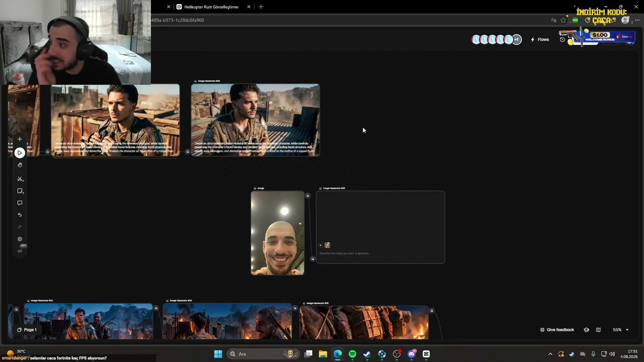Click the redo arrow in the toolbar
644x362 pixels.
coord(20,227)
